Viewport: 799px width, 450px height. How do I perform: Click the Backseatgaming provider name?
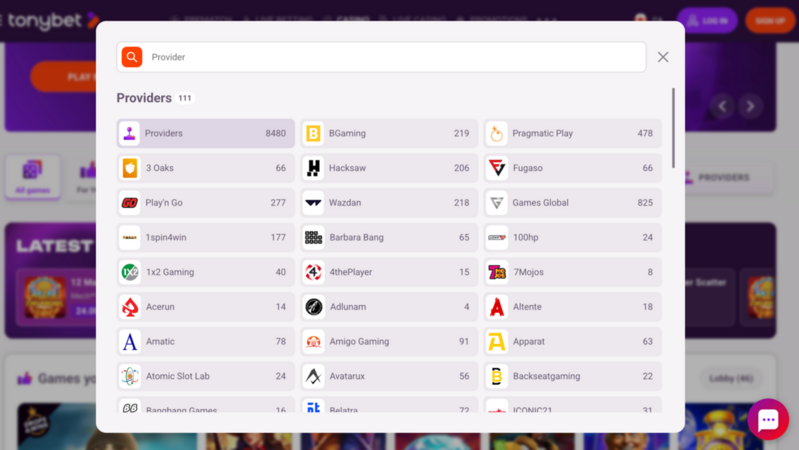546,376
